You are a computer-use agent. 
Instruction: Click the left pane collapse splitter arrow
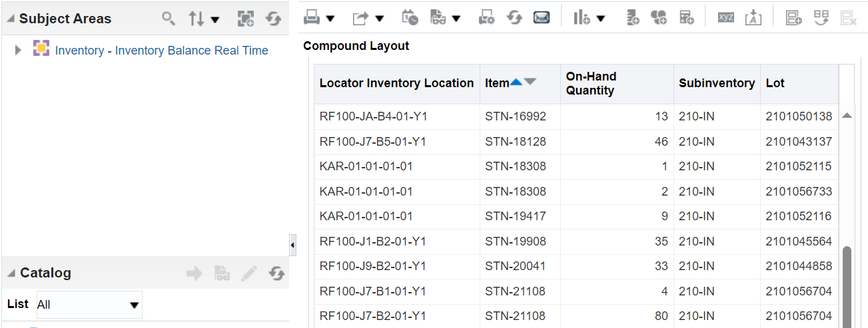click(x=292, y=245)
